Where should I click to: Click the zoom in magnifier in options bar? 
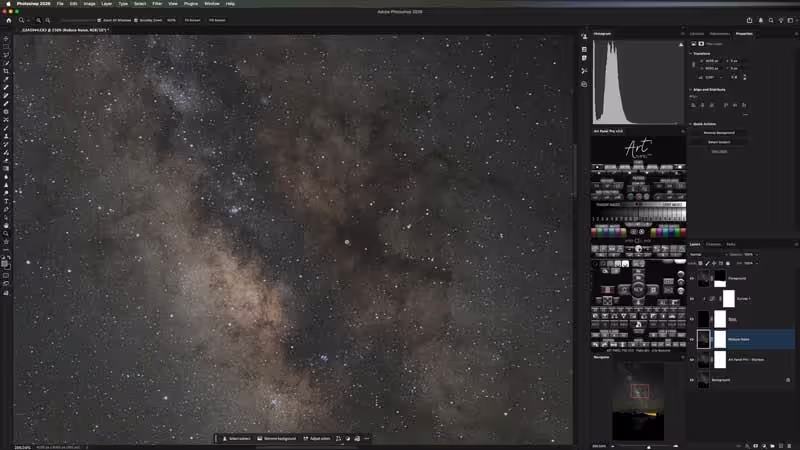[38, 20]
